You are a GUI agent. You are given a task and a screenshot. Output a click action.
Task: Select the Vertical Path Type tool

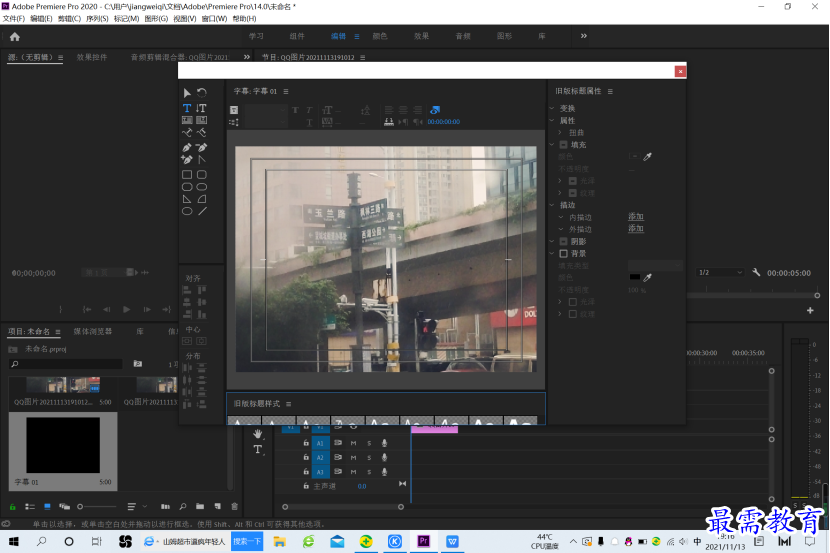[201, 132]
